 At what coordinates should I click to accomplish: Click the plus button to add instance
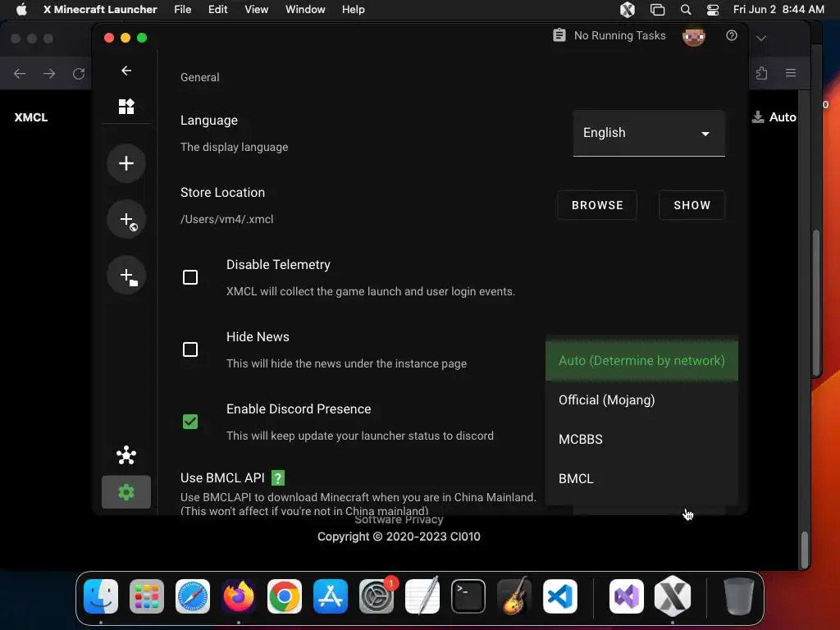126,163
